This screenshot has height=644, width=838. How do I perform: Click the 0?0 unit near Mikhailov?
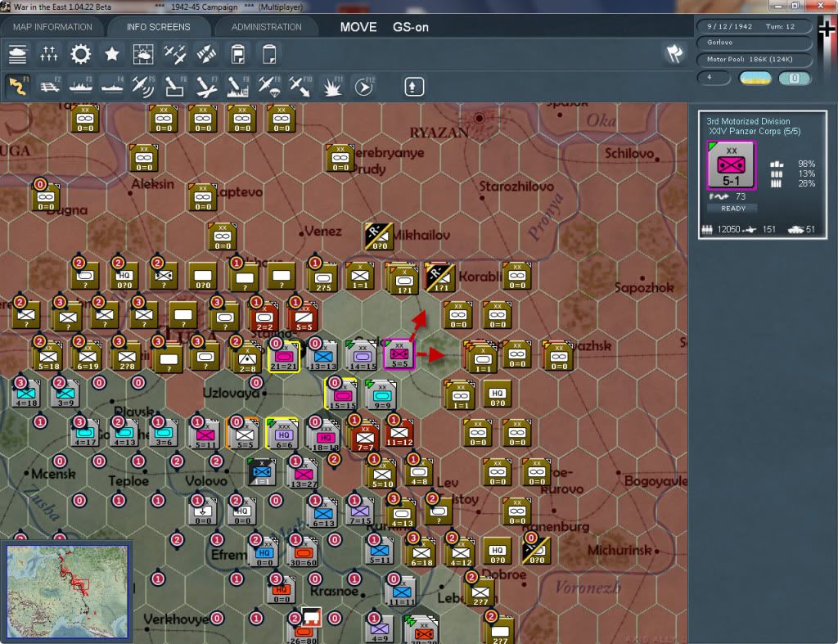click(379, 236)
